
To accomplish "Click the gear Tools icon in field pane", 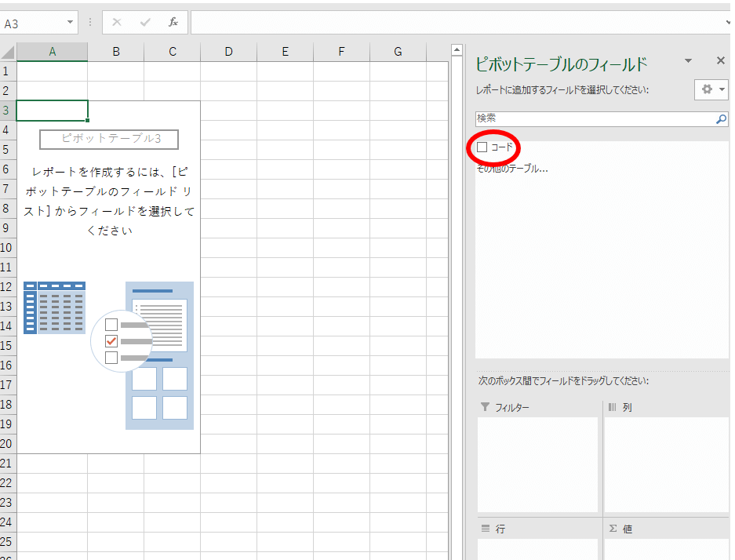I will coord(711,89).
